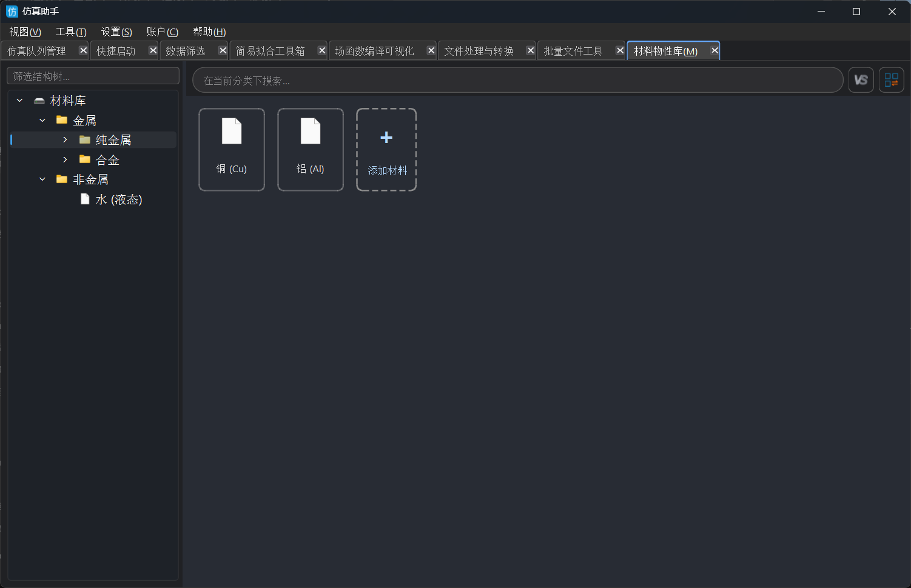Click the 金属 folder icon
Image resolution: width=911 pixels, height=588 pixels.
[62, 120]
